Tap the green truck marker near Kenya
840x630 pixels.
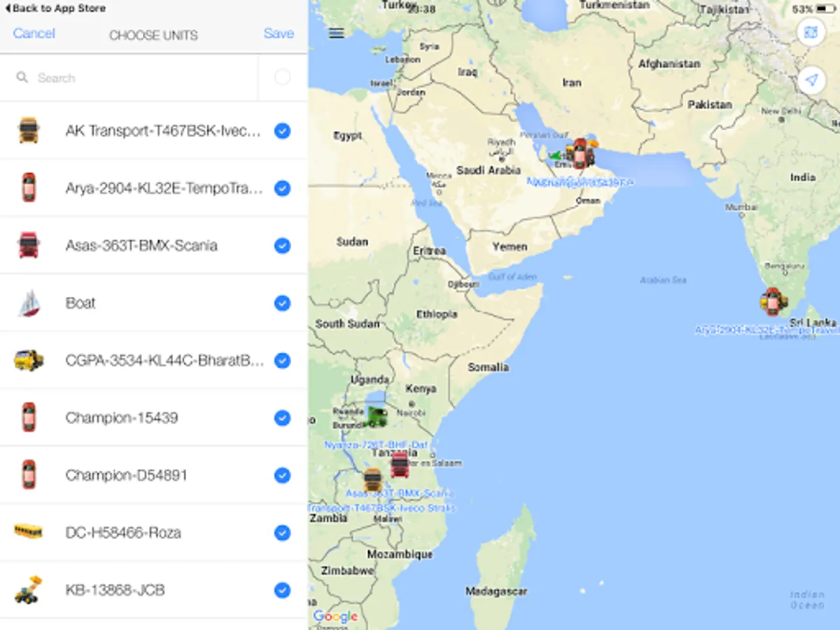click(377, 416)
